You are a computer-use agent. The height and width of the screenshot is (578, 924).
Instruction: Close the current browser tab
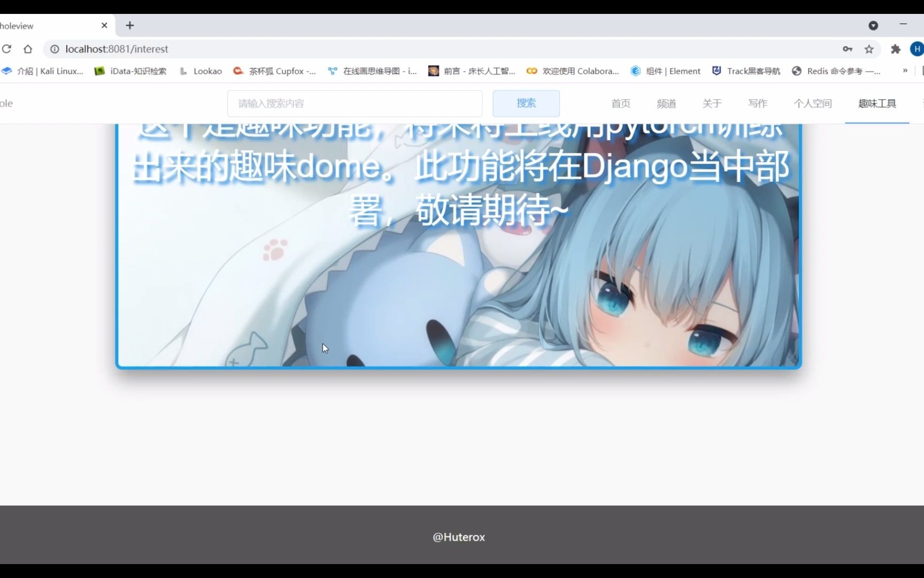point(104,25)
